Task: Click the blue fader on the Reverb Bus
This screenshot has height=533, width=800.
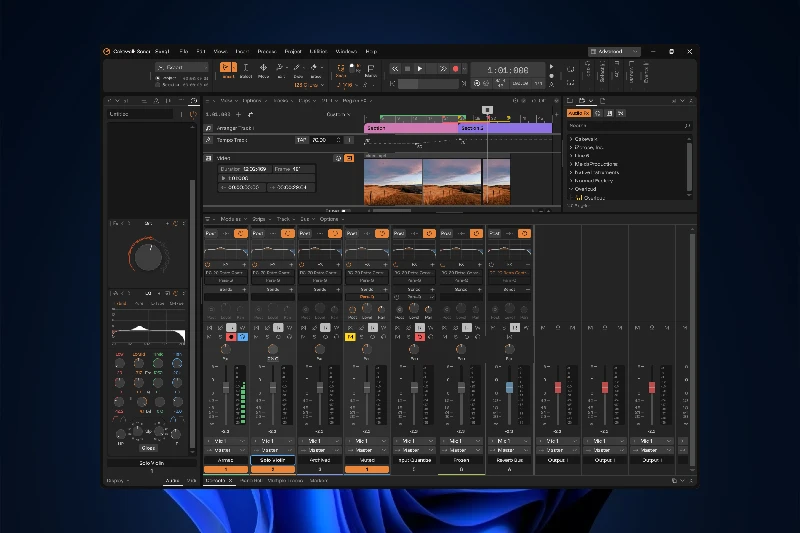Action: pyautogui.click(x=509, y=387)
